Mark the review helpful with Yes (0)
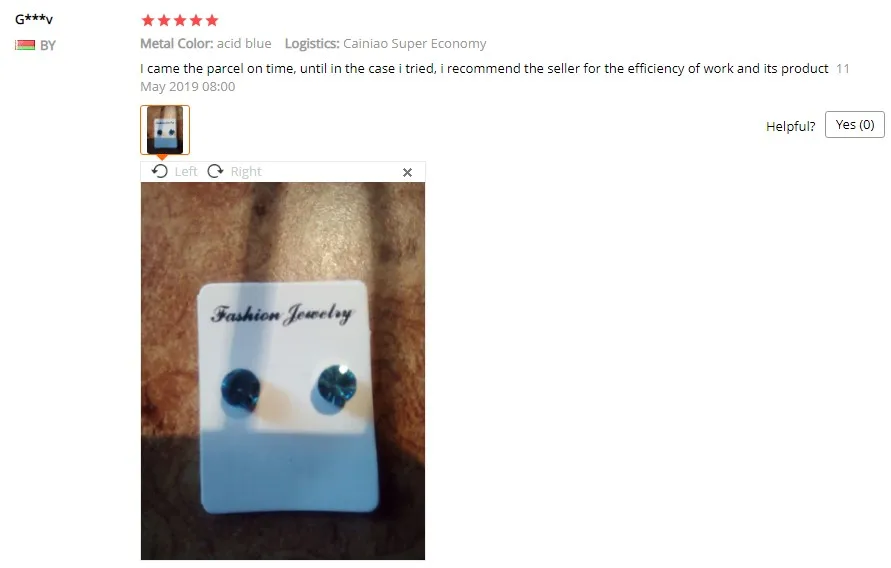The image size is (891, 568). [855, 124]
